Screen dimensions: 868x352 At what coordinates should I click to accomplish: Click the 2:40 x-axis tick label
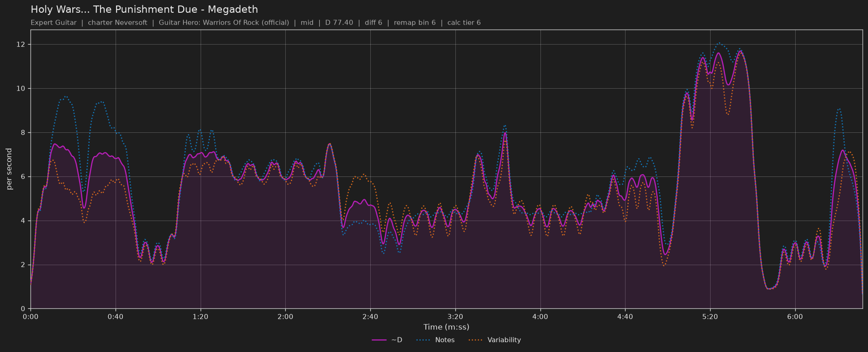[x=370, y=317]
